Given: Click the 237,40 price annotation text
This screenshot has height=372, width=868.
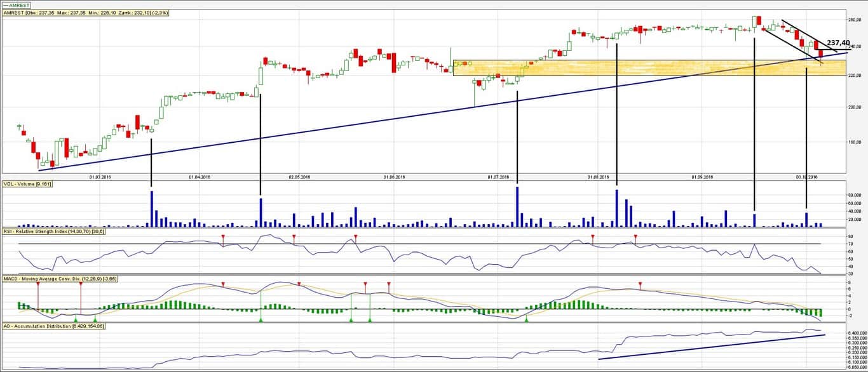Looking at the screenshot, I should click(838, 43).
